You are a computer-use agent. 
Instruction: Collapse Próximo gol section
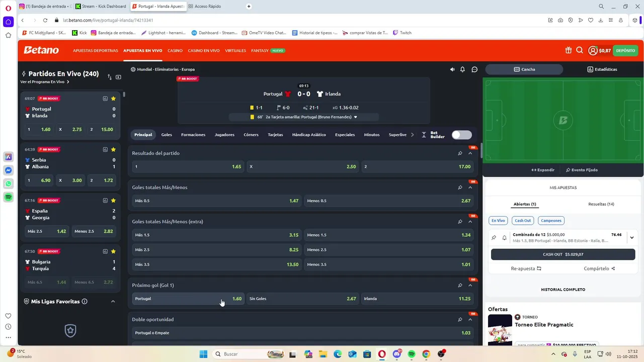tap(470, 286)
